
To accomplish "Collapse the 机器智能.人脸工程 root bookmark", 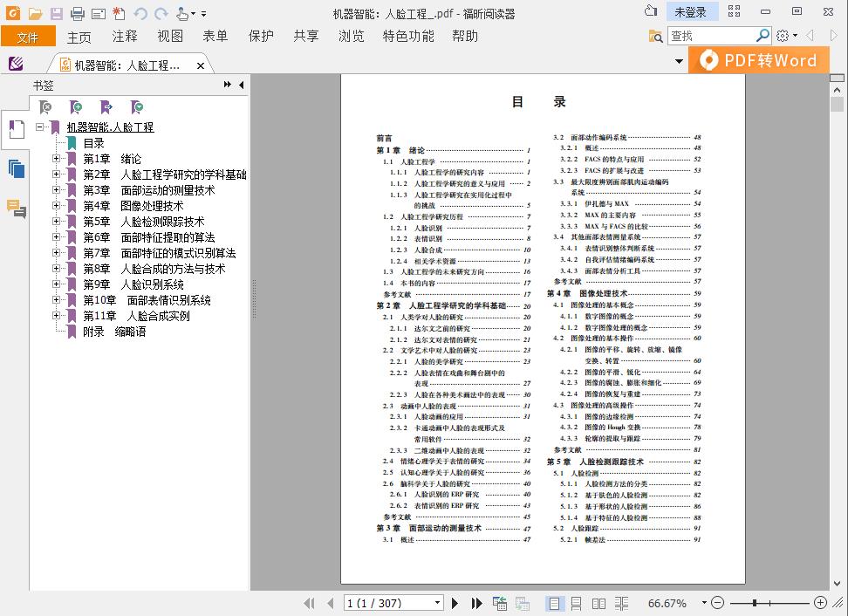I will [39, 127].
